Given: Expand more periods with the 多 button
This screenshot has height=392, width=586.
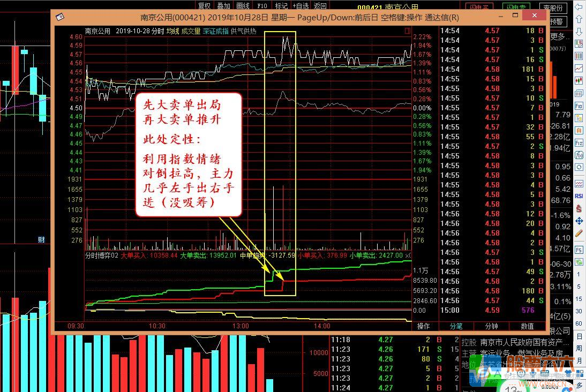Looking at the screenshot, I should click(579, 385).
